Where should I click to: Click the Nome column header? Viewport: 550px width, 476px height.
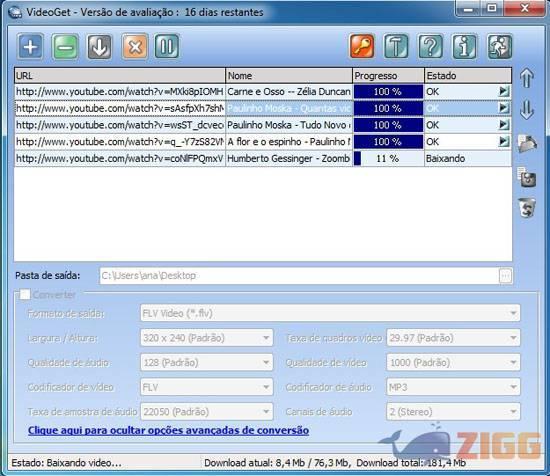pos(289,76)
